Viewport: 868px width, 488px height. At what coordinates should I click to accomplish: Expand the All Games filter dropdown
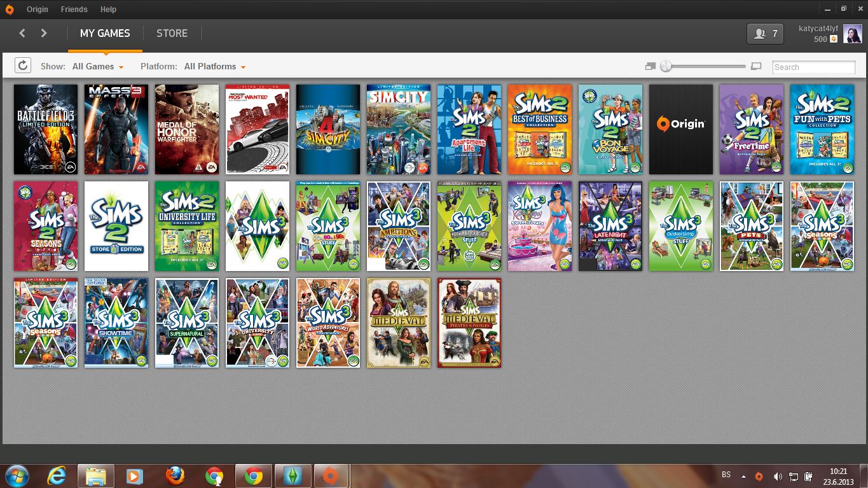98,66
